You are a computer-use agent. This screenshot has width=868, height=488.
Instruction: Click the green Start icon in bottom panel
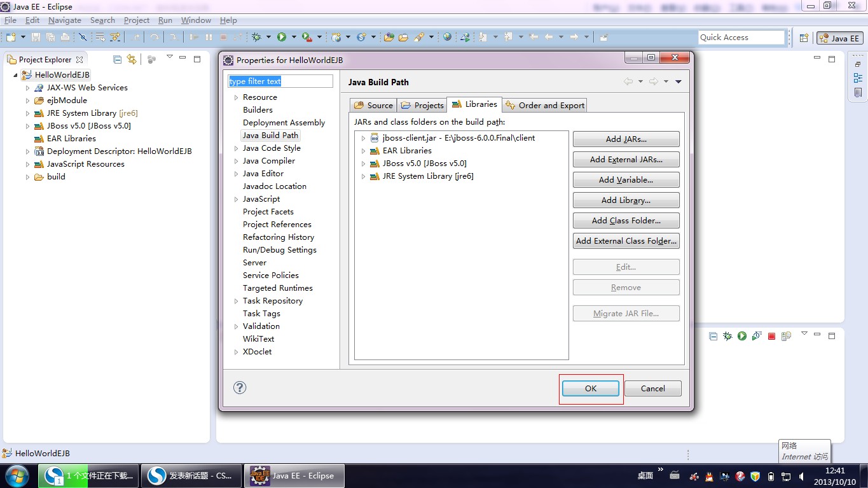[742, 336]
